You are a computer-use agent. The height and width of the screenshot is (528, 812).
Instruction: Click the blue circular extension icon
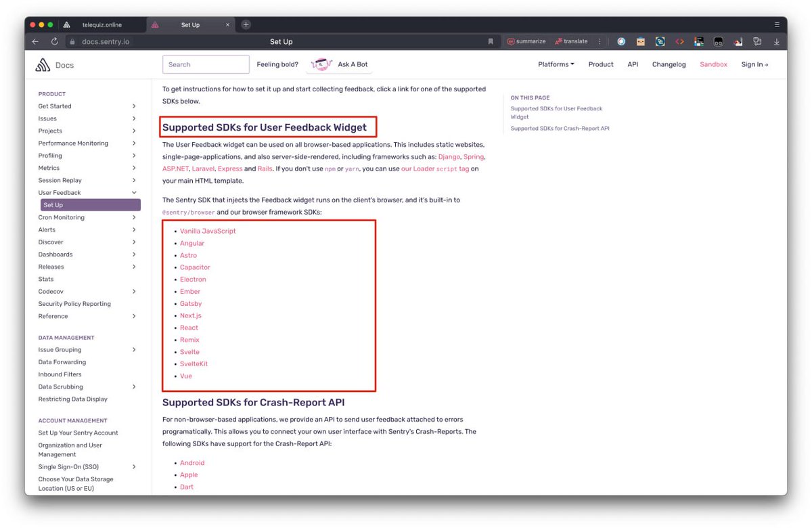(621, 41)
